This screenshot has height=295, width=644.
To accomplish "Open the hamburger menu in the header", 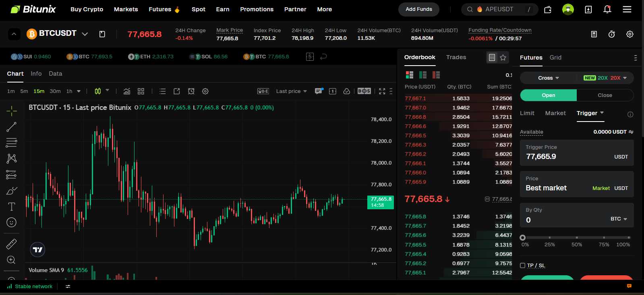I will pos(627,9).
